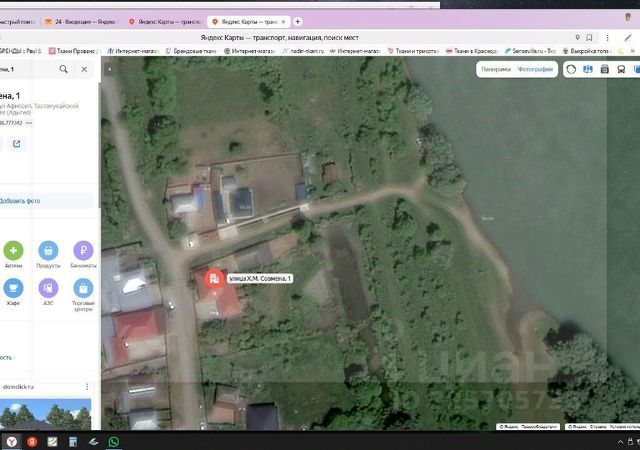
Task: Enable the Фотографии map mode
Action: [536, 69]
